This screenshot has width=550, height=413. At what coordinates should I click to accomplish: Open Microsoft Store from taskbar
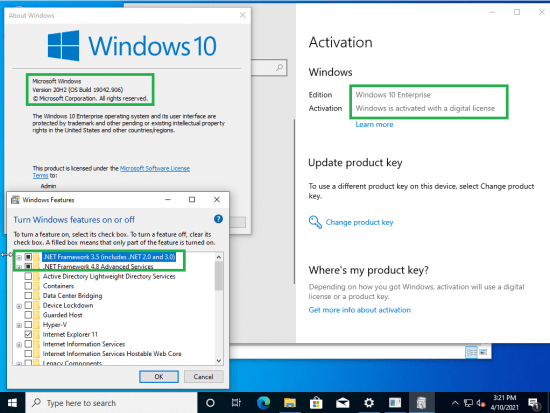tap(316, 403)
